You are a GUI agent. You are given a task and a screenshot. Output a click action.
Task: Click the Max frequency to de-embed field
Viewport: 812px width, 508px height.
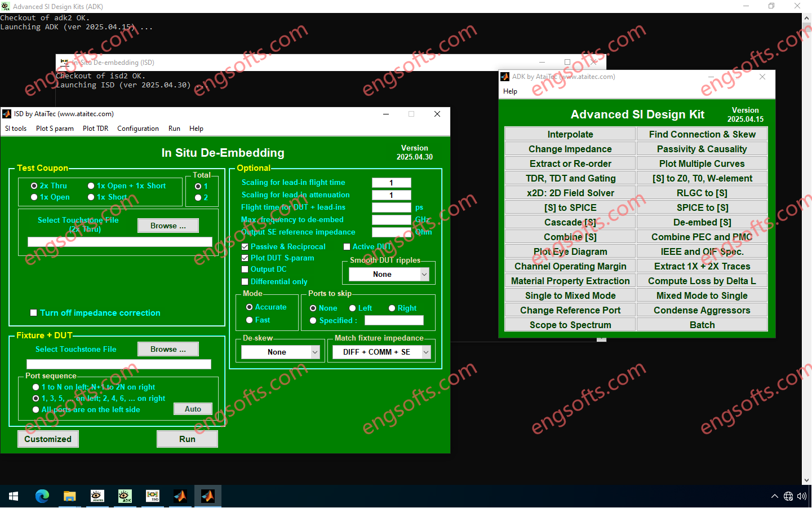[391, 220]
